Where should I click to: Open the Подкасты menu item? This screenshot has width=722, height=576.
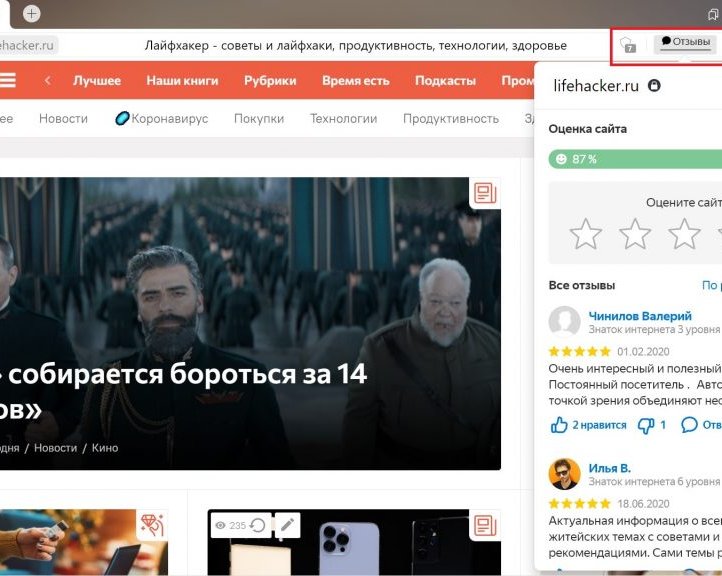[x=445, y=81]
